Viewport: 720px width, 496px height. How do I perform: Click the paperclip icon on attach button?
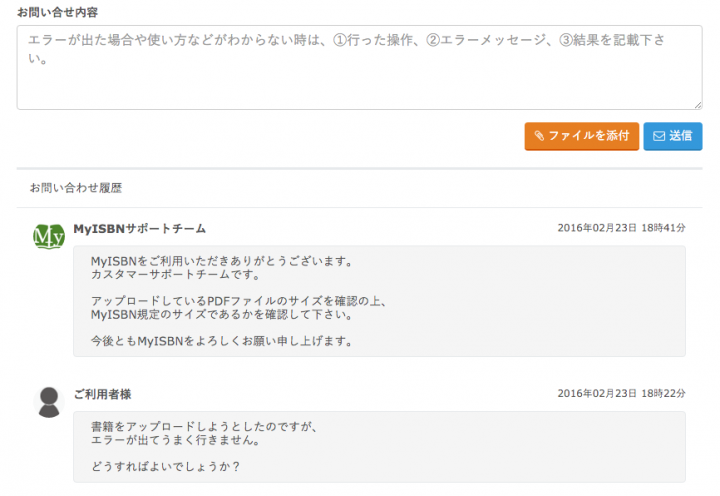pyautogui.click(x=539, y=136)
